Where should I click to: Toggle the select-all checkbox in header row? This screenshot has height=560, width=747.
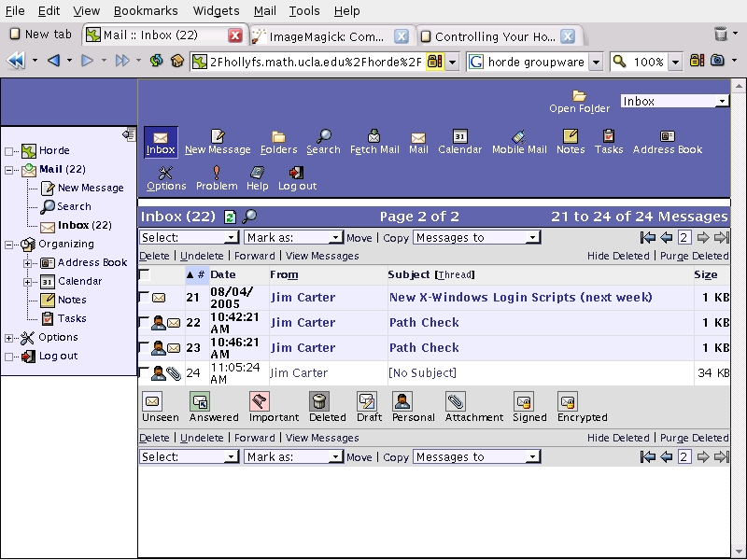[144, 275]
